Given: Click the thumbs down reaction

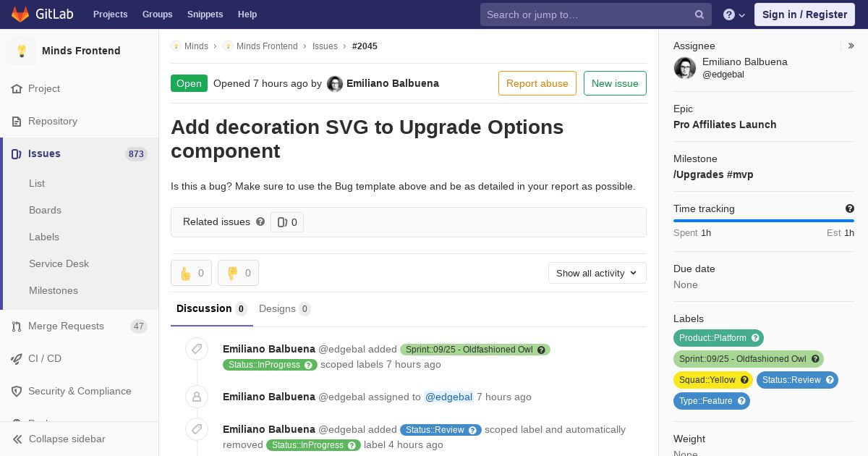Looking at the screenshot, I should (x=238, y=273).
